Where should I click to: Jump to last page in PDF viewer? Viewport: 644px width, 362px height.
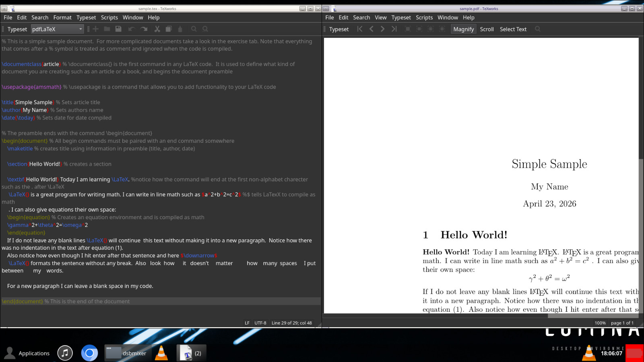tap(394, 29)
